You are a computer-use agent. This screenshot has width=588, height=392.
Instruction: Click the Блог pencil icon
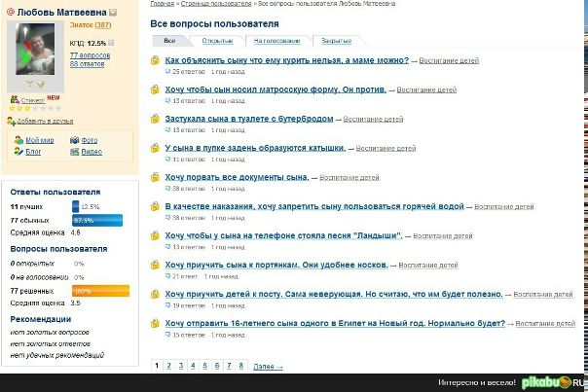[18, 152]
